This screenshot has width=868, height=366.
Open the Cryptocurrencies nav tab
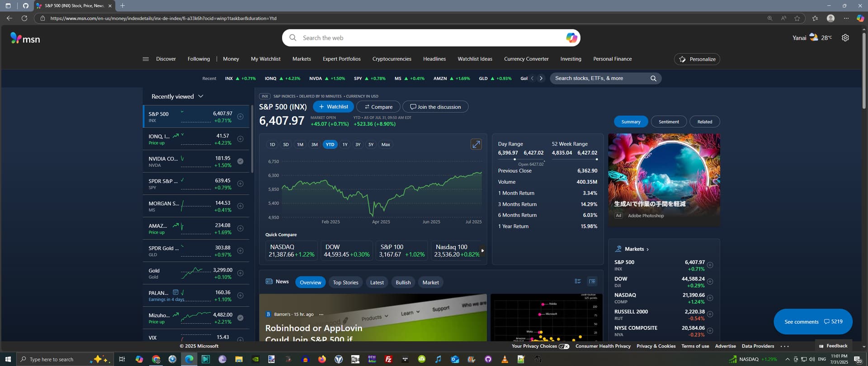392,59
